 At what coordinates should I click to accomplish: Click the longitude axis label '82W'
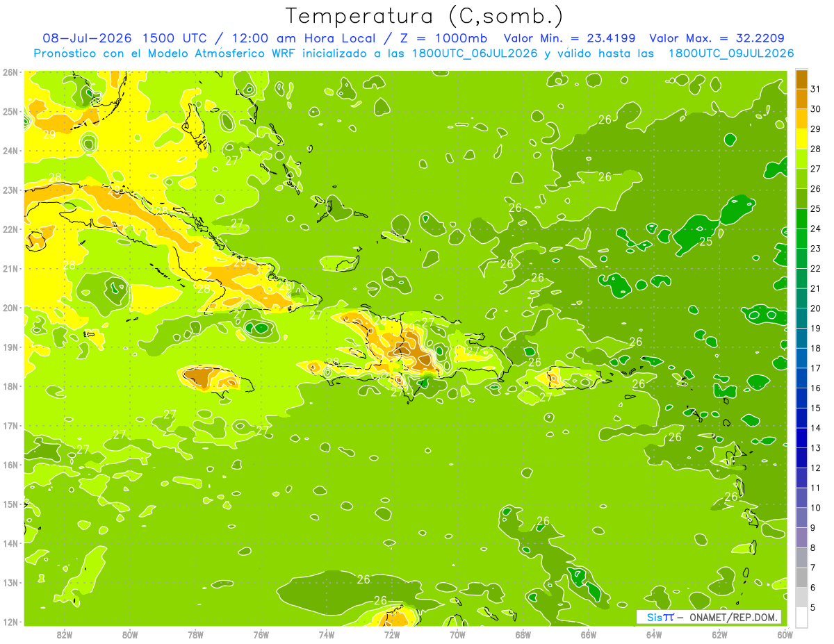(x=65, y=634)
